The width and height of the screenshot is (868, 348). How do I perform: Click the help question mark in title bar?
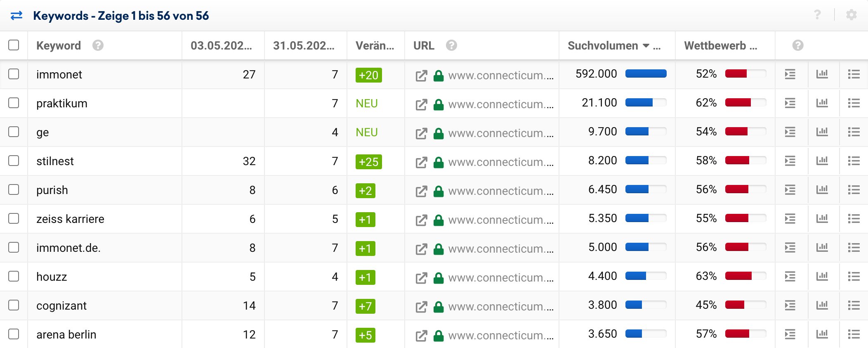[817, 15]
